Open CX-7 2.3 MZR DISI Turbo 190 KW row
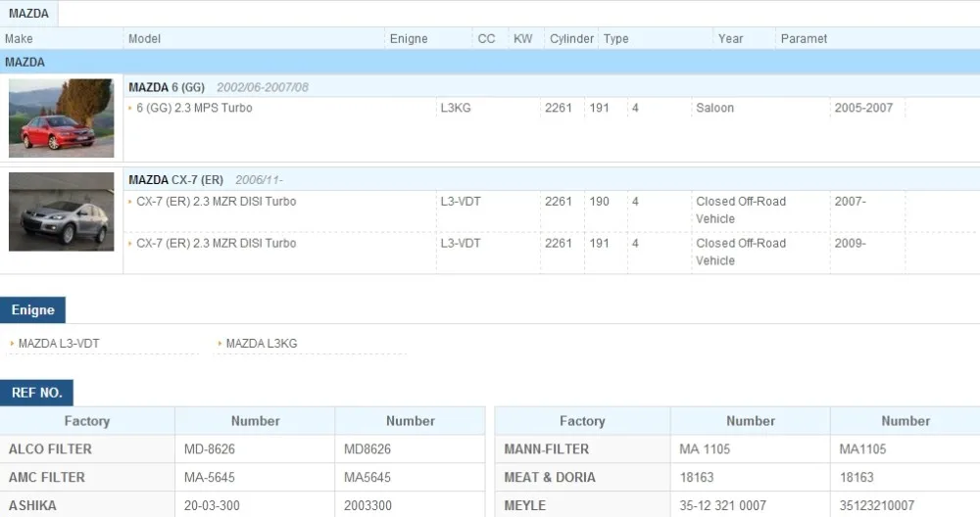This screenshot has height=517, width=980. click(217, 202)
